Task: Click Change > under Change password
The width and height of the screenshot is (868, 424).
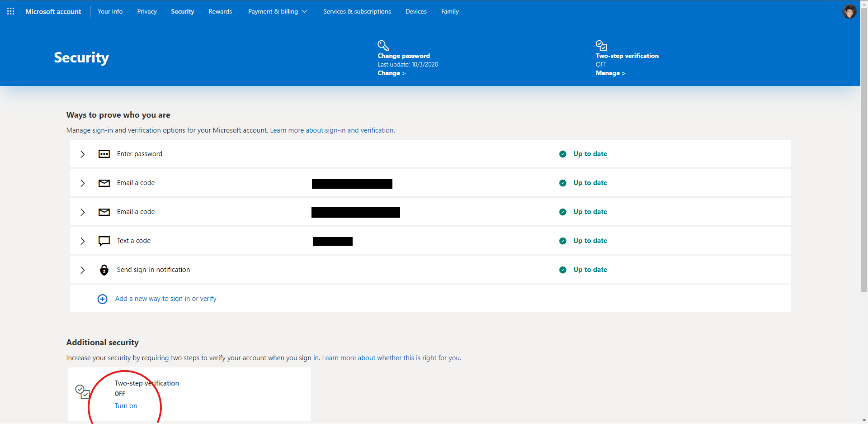Action: tap(392, 73)
